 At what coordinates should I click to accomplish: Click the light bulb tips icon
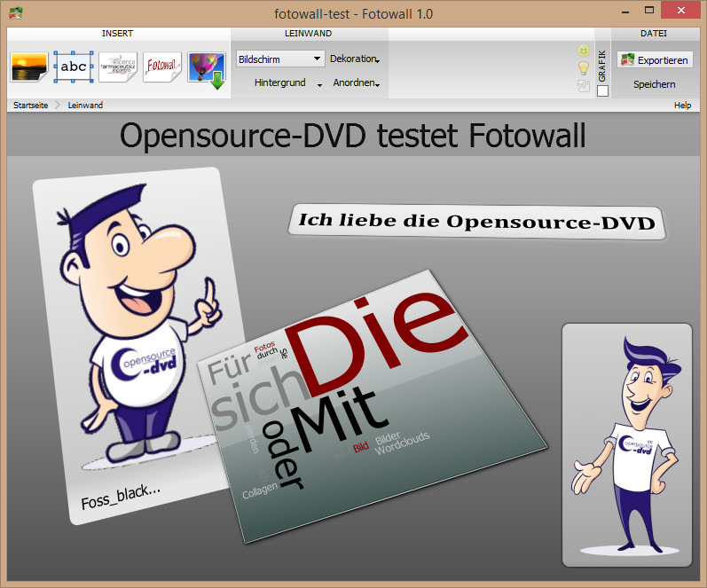[x=583, y=68]
